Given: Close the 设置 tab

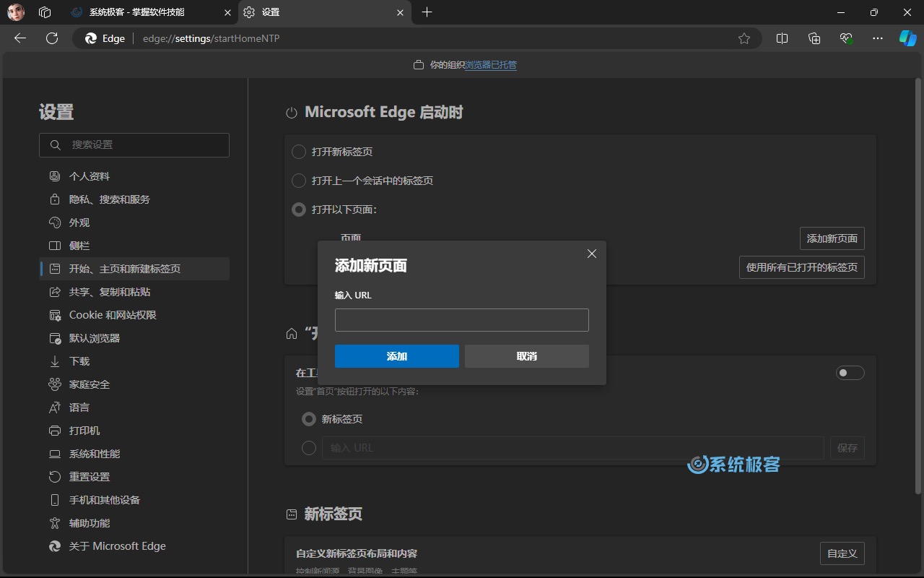Looking at the screenshot, I should (401, 12).
